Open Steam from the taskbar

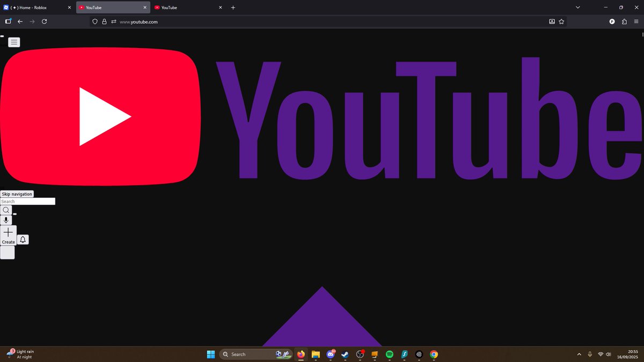[345, 354]
